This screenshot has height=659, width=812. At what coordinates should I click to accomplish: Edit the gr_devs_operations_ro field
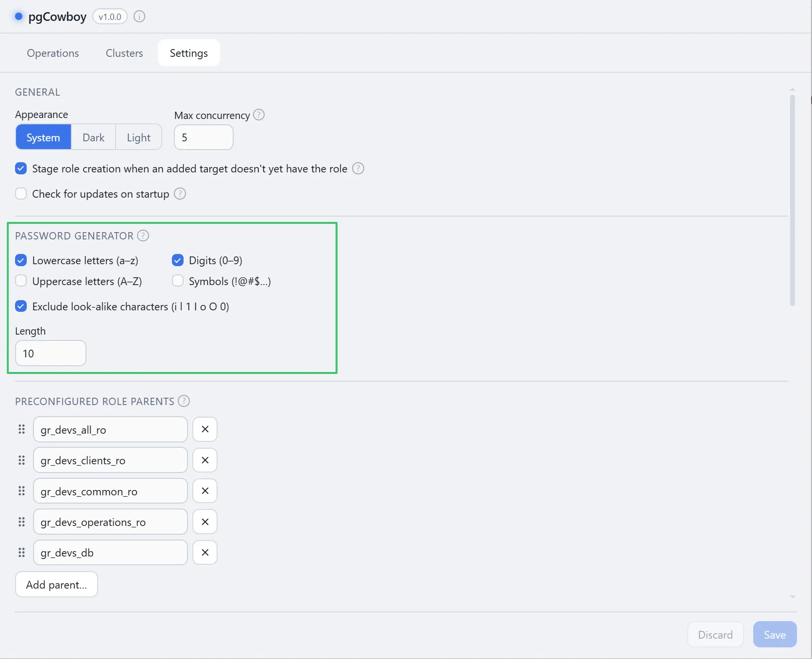[x=110, y=522]
